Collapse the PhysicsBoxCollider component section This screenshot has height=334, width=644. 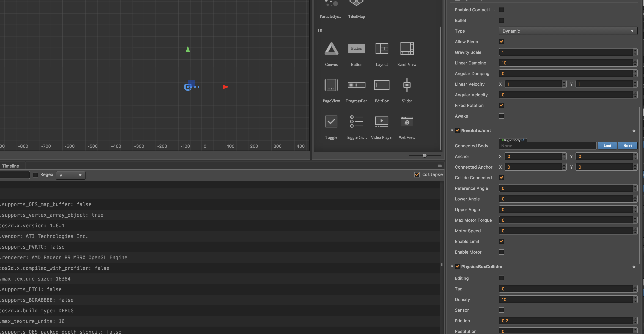[x=452, y=267]
